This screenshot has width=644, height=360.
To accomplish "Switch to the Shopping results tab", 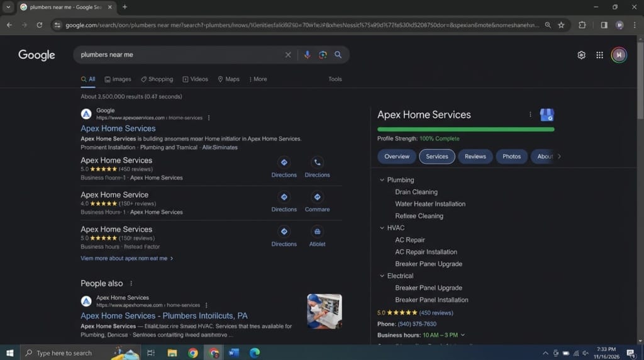I will point(157,79).
